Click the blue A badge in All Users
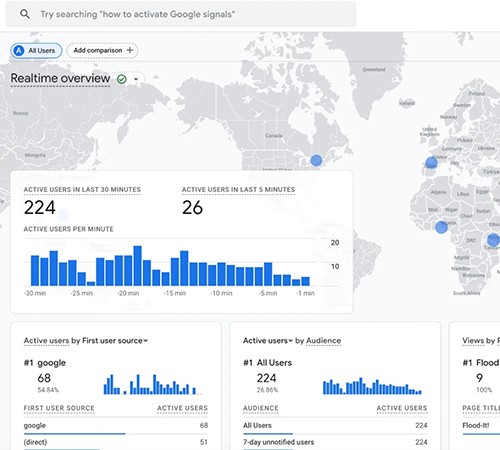This screenshot has height=450, width=500. tap(19, 51)
